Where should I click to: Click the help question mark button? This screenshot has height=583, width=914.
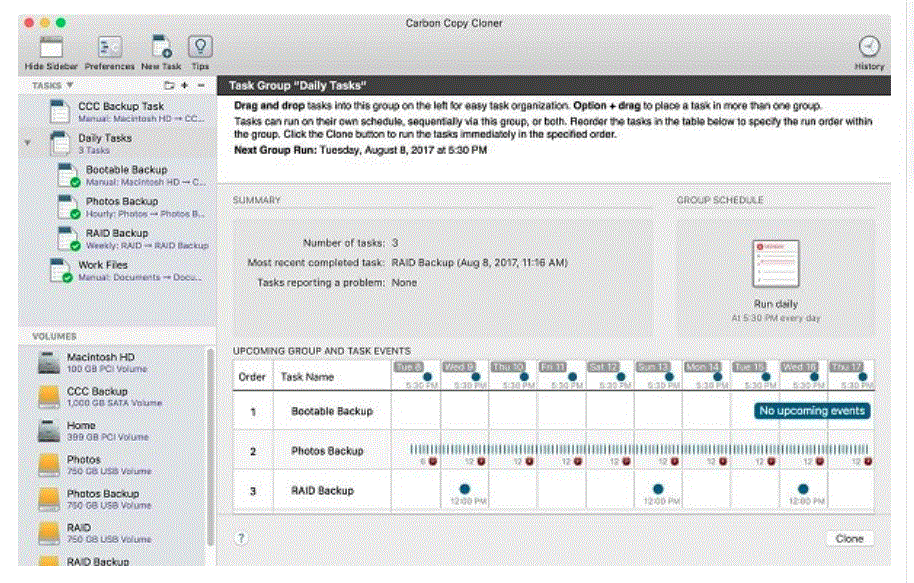(241, 538)
